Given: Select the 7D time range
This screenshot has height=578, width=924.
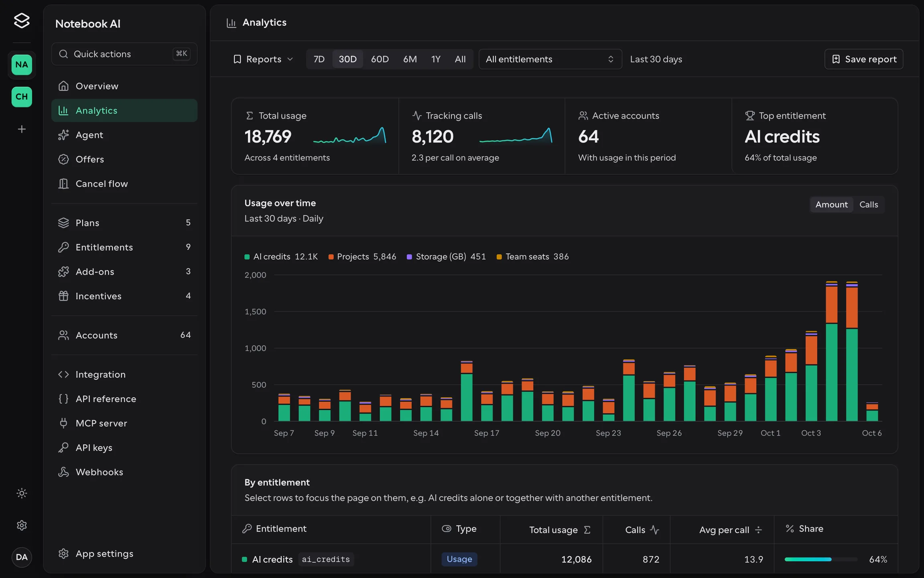Looking at the screenshot, I should (319, 59).
